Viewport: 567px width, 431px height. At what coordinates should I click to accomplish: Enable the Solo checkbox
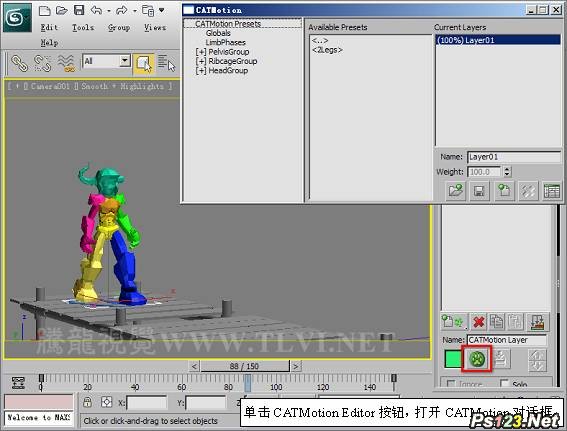(504, 383)
